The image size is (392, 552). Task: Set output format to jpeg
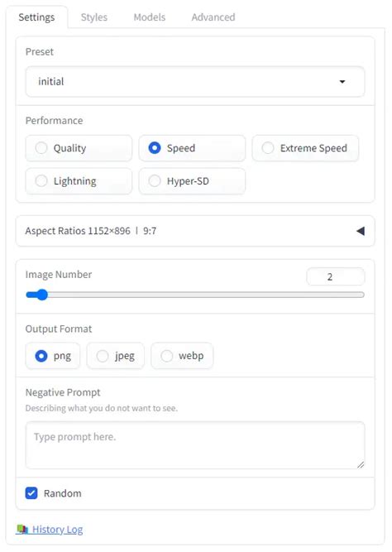pyautogui.click(x=116, y=356)
